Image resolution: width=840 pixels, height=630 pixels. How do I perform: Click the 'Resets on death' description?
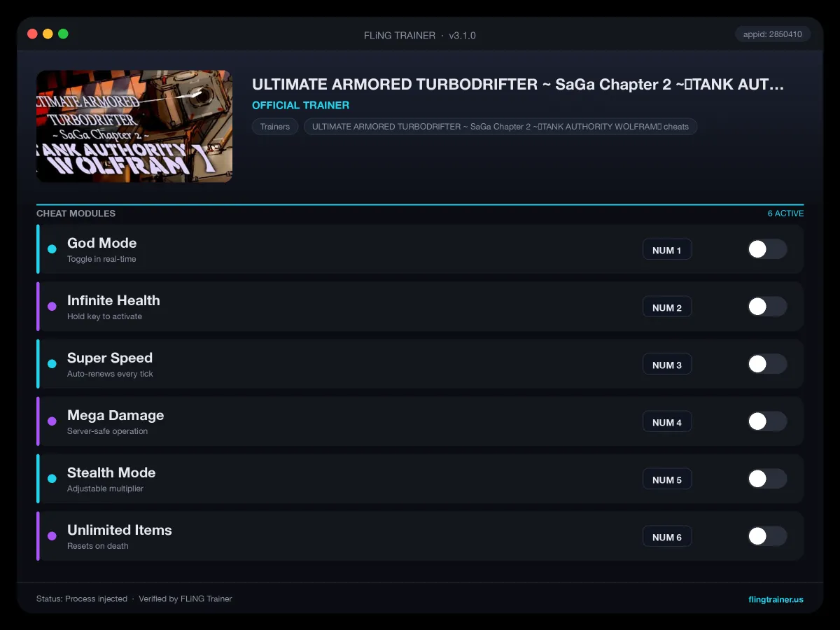coord(98,546)
